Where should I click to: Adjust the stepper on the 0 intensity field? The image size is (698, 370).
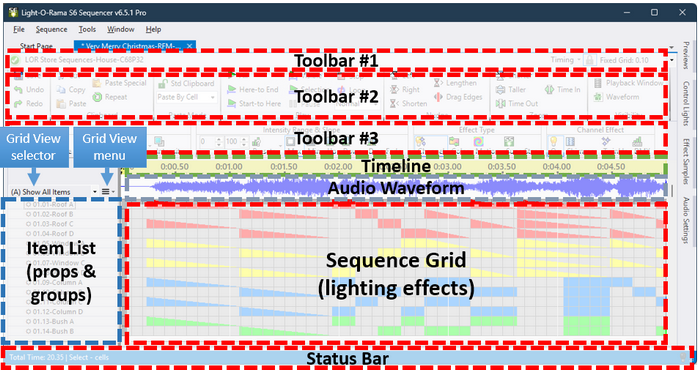[x=218, y=142]
